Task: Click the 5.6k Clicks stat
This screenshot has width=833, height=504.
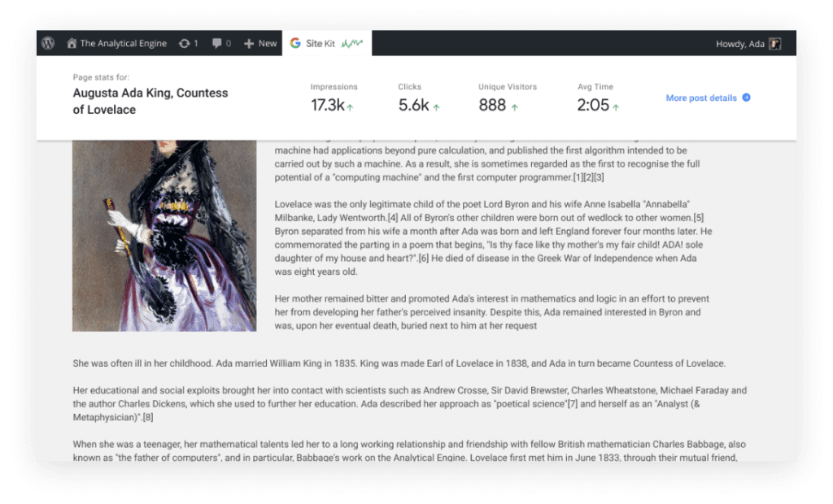Action: coord(412,105)
